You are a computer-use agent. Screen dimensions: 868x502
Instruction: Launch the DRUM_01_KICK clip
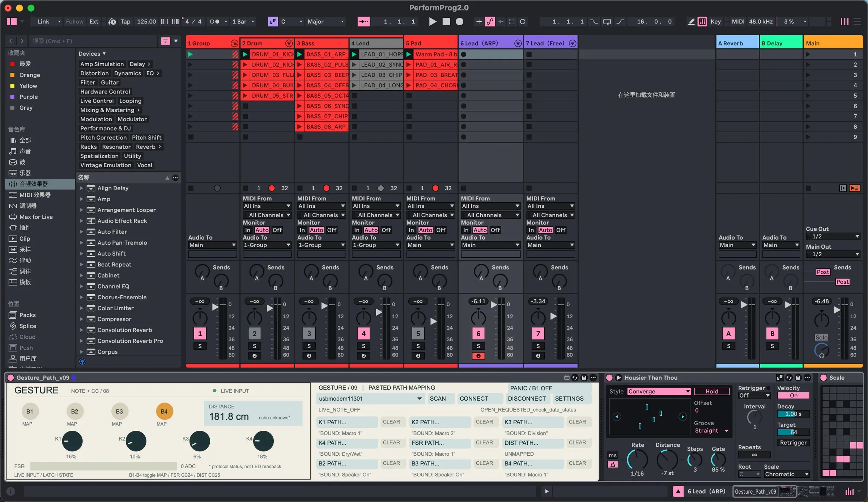click(245, 54)
